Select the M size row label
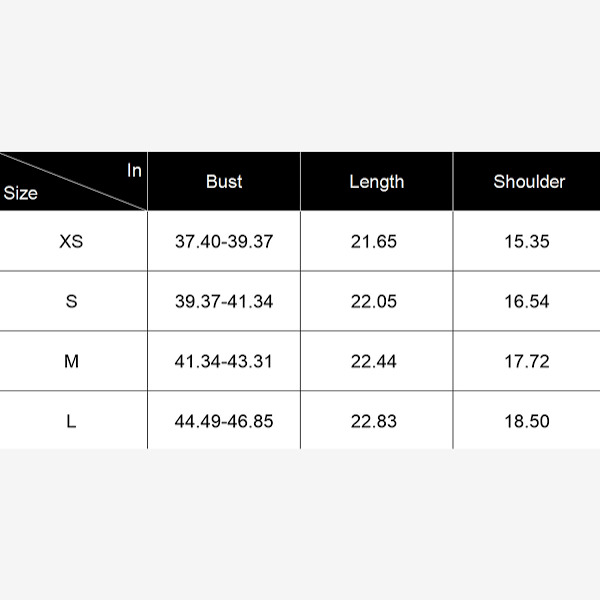Viewport: 600px width, 600px height. click(71, 361)
